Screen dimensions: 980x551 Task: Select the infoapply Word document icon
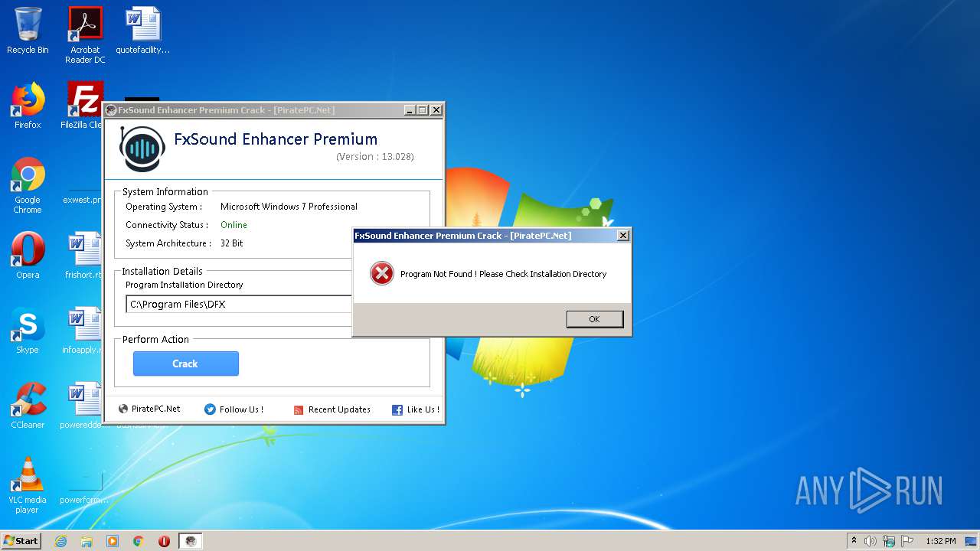coord(83,331)
